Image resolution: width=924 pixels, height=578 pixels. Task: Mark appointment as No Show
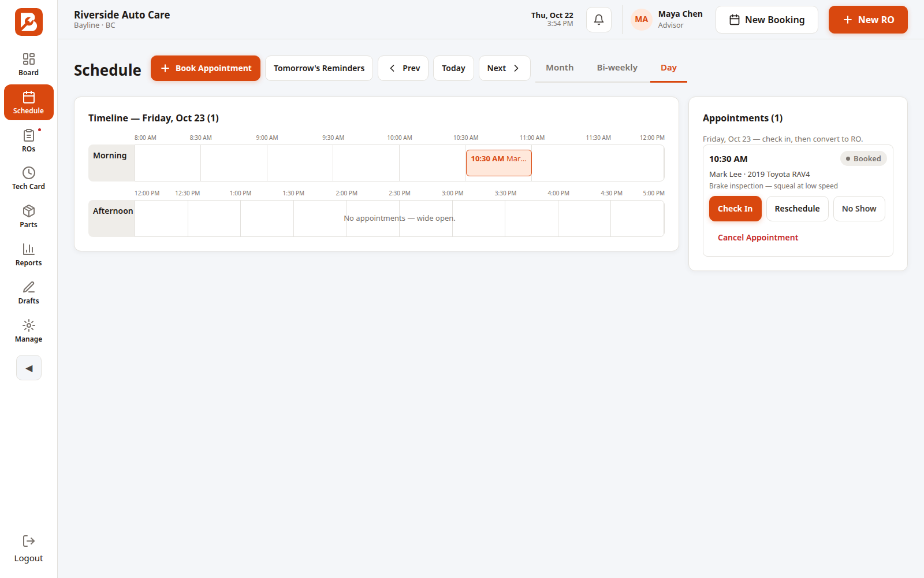[859, 209]
